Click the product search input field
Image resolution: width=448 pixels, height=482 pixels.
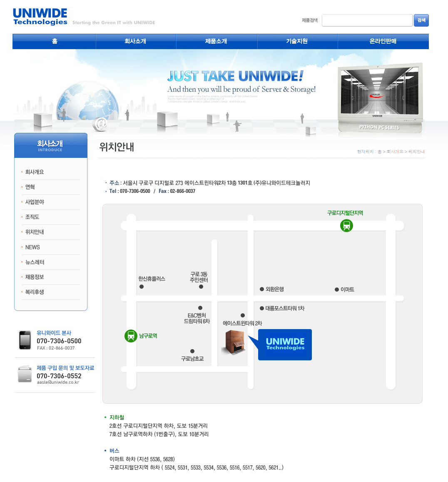(367, 20)
